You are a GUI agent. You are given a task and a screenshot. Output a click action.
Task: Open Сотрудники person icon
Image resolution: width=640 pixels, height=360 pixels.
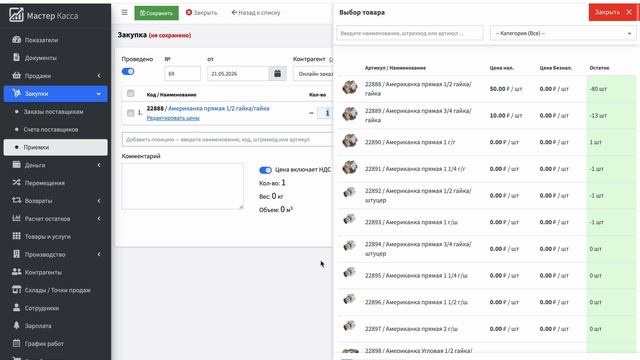coord(16,307)
